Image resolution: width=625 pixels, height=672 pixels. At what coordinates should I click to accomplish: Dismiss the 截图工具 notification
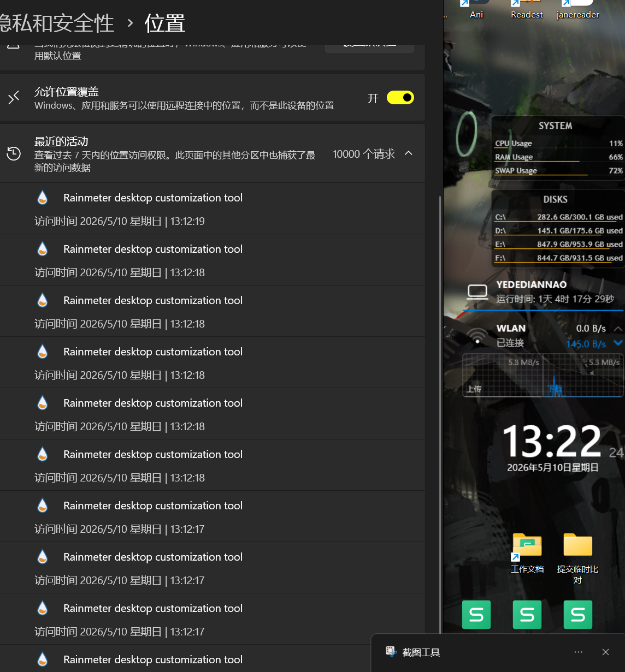tap(605, 652)
